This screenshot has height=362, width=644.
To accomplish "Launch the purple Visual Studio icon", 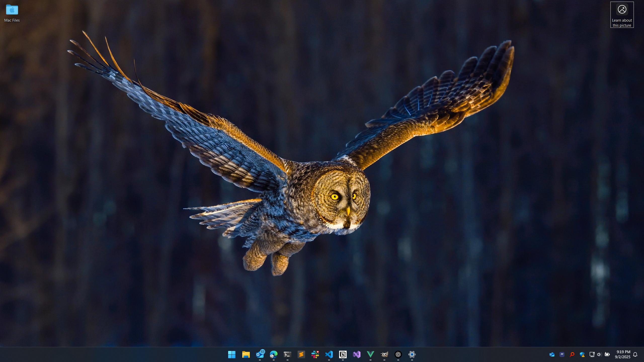I will (357, 354).
